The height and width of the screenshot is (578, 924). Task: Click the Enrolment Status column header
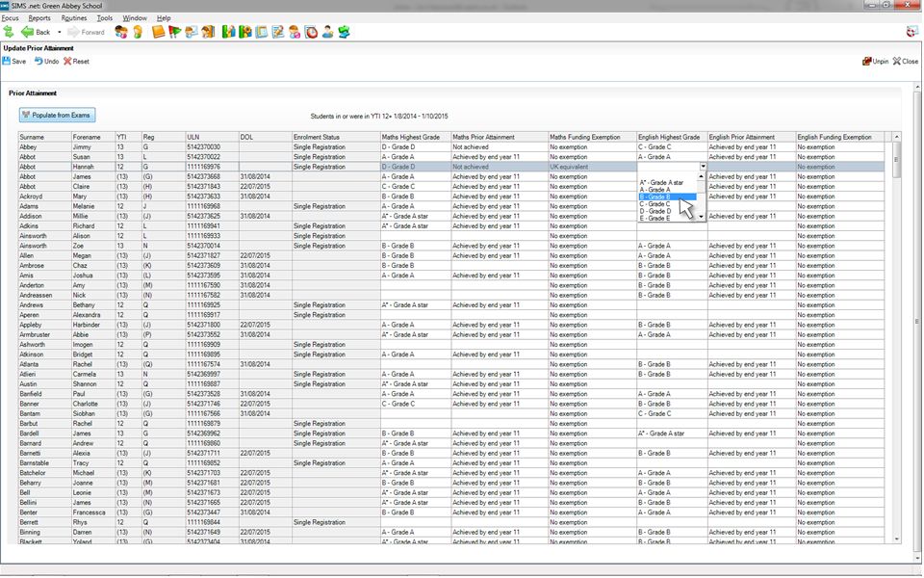coord(336,137)
